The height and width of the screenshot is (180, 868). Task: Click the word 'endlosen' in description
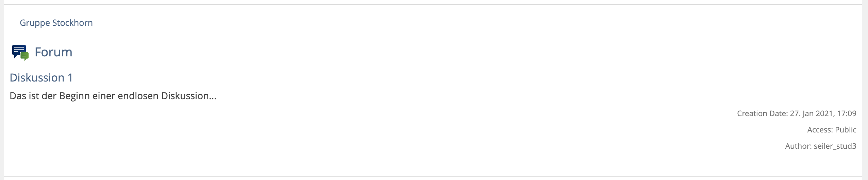138,96
